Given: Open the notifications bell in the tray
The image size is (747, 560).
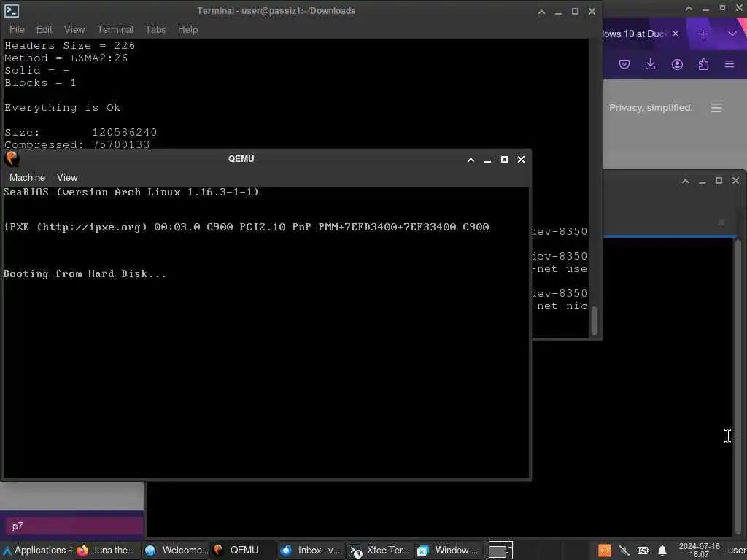Looking at the screenshot, I should pos(662,551).
